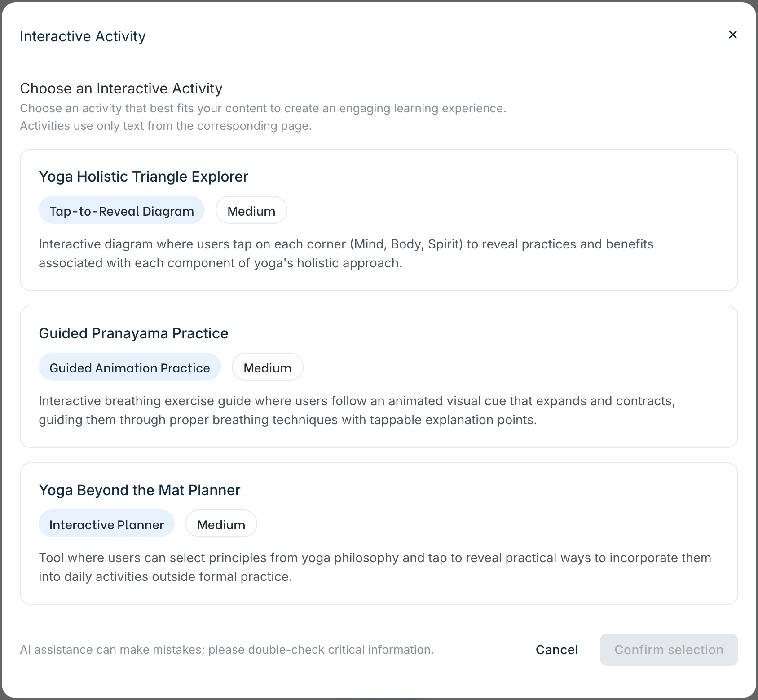Click the Choose an Interactive Activity heading
This screenshot has height=700, width=758.
tap(121, 89)
